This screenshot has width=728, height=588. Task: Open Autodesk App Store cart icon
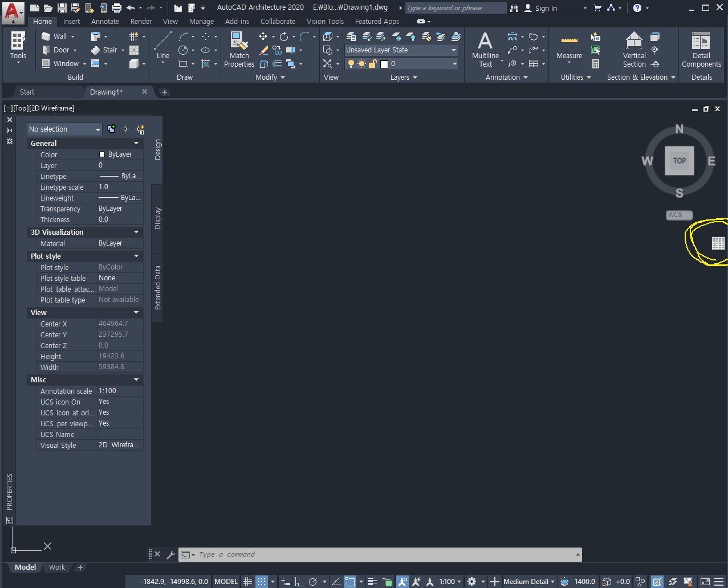point(597,8)
